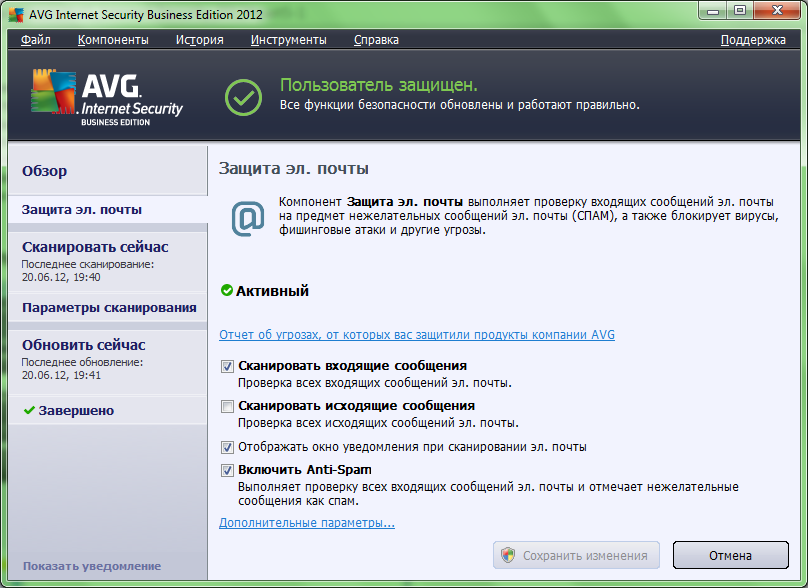Click the AVG title bar application icon

tap(16, 14)
